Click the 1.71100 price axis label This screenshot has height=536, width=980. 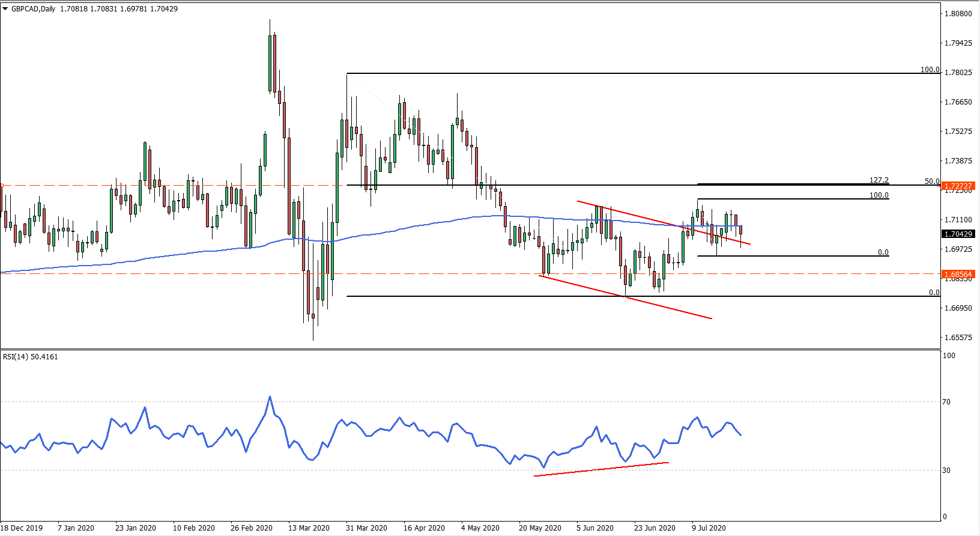(x=958, y=220)
